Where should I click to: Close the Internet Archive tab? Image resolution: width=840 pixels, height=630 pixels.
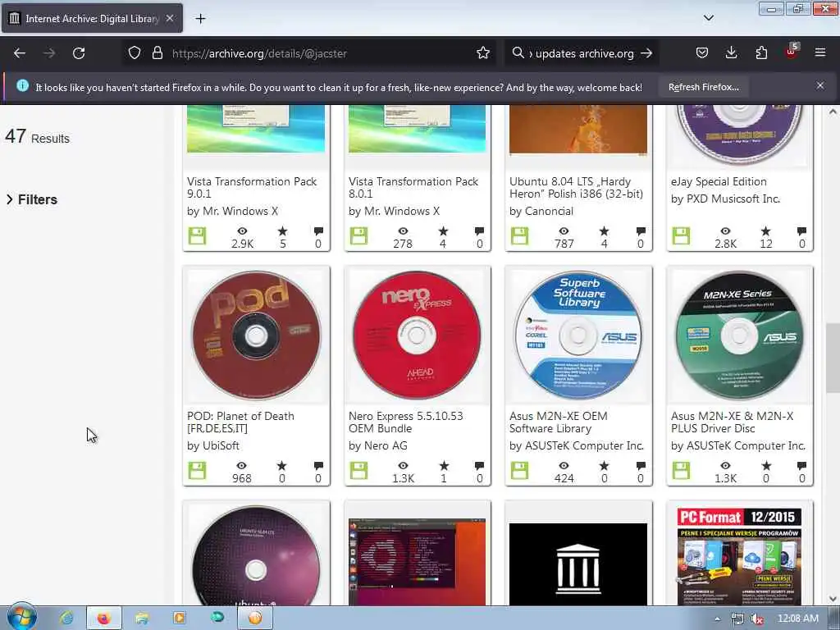point(169,18)
